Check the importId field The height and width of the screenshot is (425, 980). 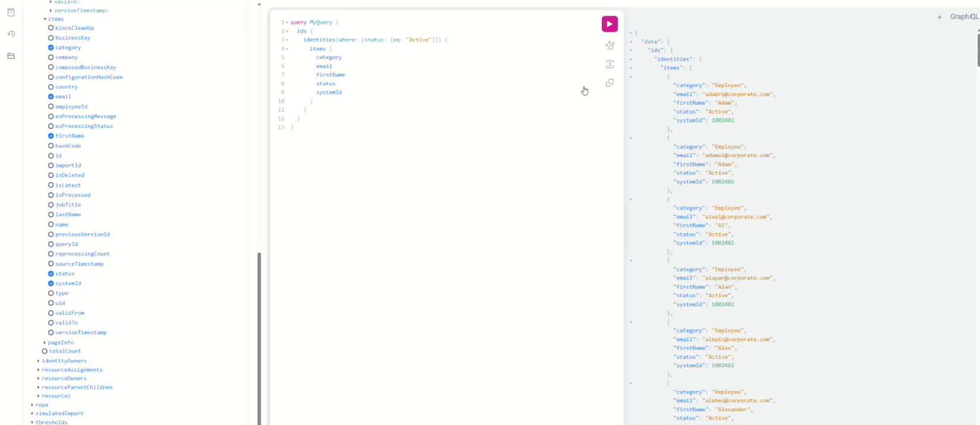click(51, 165)
